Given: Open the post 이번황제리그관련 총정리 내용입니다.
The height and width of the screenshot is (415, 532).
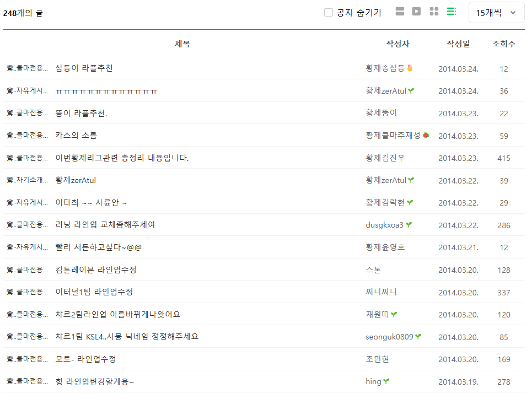Looking at the screenshot, I should tap(122, 158).
